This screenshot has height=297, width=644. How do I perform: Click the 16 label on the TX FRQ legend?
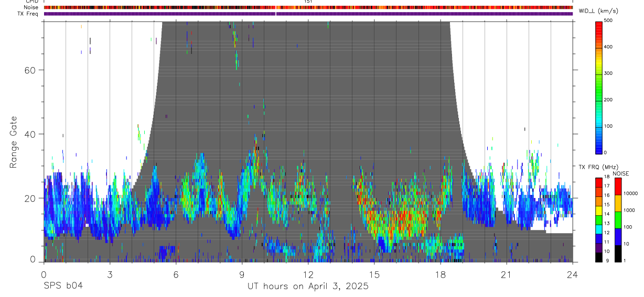tap(606, 195)
